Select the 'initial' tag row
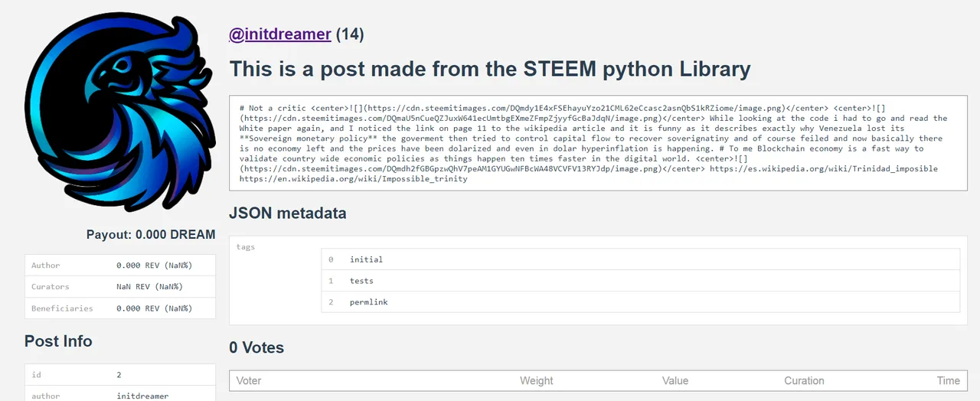Screen dimensions: 980x401 640,259
